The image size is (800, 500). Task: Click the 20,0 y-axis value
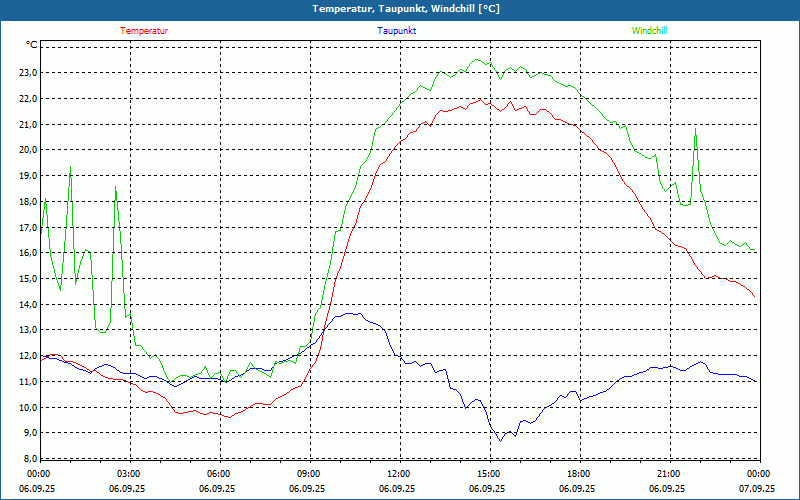28,150
